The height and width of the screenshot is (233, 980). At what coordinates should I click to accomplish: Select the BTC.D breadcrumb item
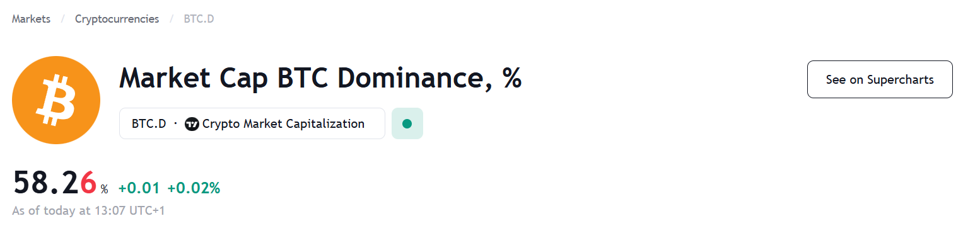199,19
